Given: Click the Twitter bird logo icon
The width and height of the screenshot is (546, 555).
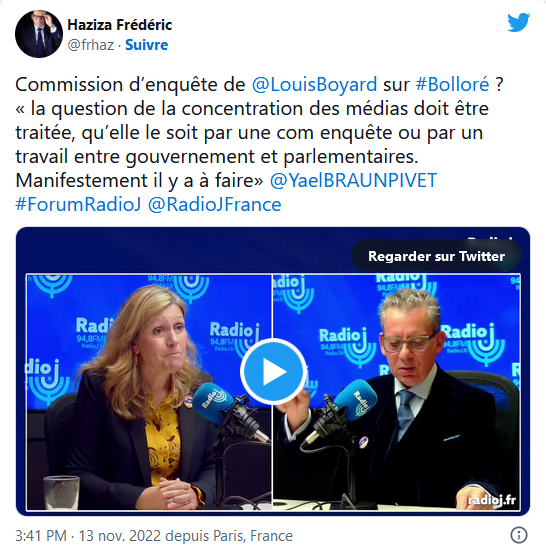Looking at the screenshot, I should (x=518, y=22).
